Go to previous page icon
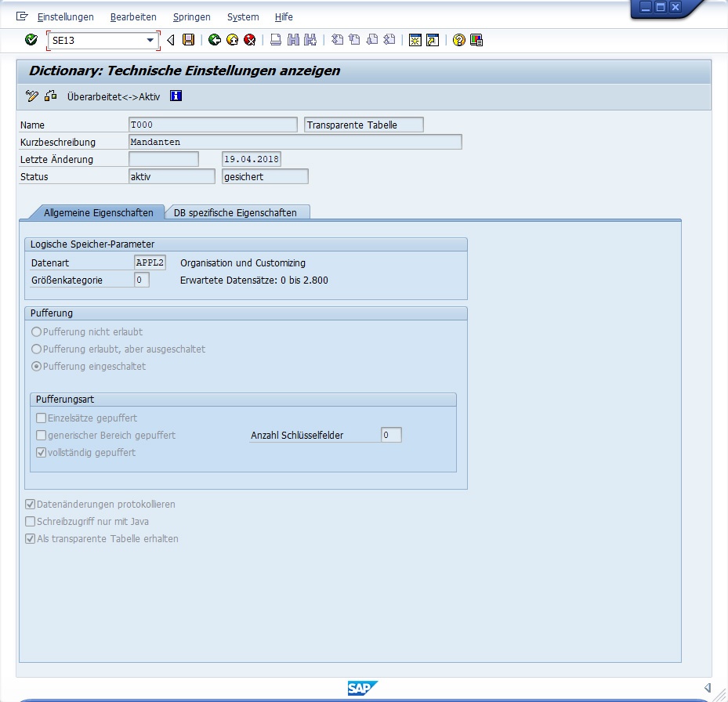728x702 pixels. pyautogui.click(x=355, y=40)
